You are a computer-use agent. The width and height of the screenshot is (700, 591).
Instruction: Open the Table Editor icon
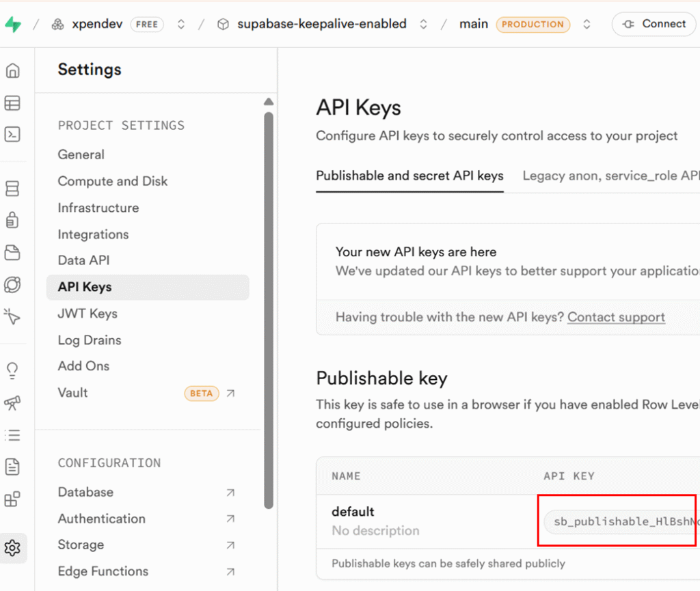[12, 103]
